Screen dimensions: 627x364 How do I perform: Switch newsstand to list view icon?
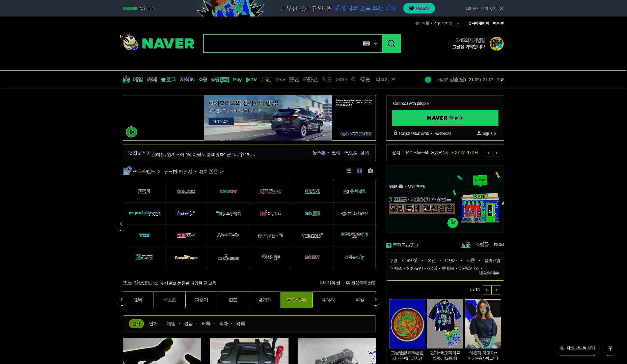click(x=349, y=171)
